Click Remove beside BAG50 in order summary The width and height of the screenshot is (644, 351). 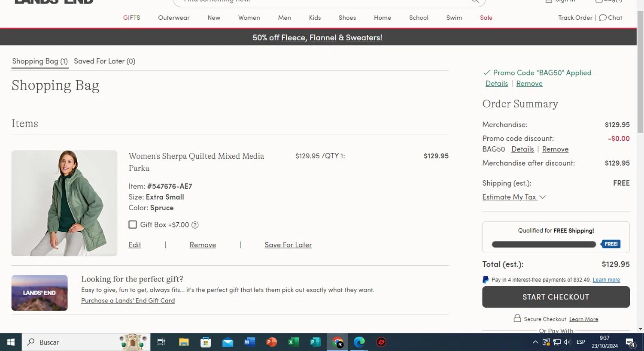coord(555,149)
